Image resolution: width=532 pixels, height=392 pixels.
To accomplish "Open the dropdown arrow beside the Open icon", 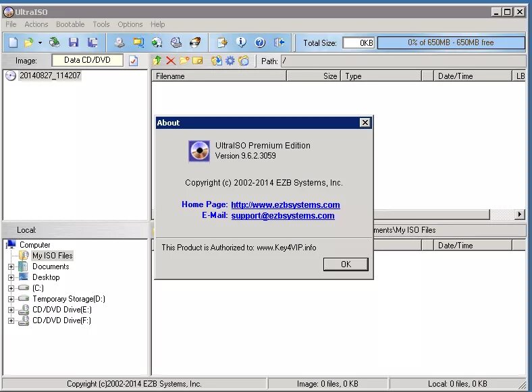I will point(40,43).
